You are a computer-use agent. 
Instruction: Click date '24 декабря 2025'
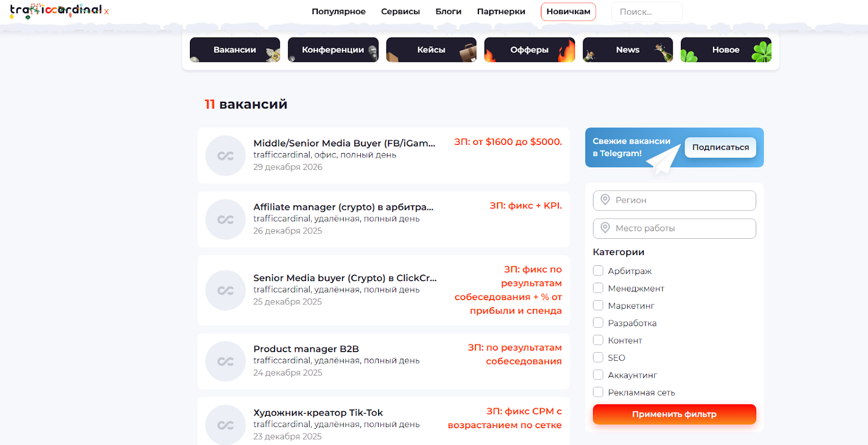[288, 373]
